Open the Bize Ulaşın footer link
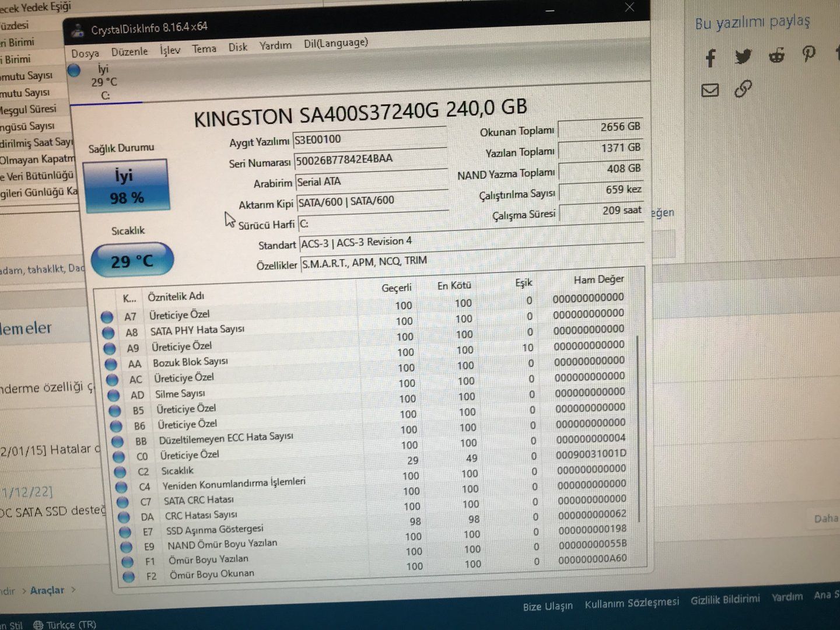Screen dimensions: 840x630 coord(548,607)
